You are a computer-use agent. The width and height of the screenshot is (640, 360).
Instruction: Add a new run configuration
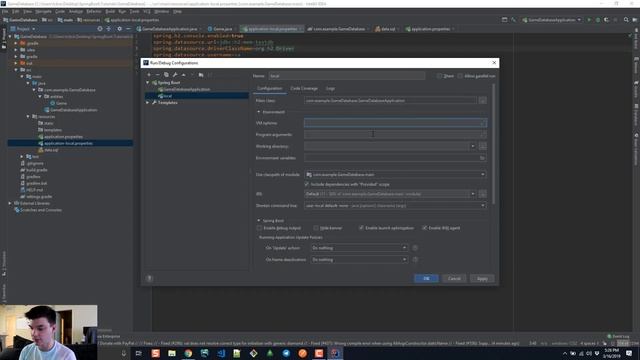click(149, 75)
